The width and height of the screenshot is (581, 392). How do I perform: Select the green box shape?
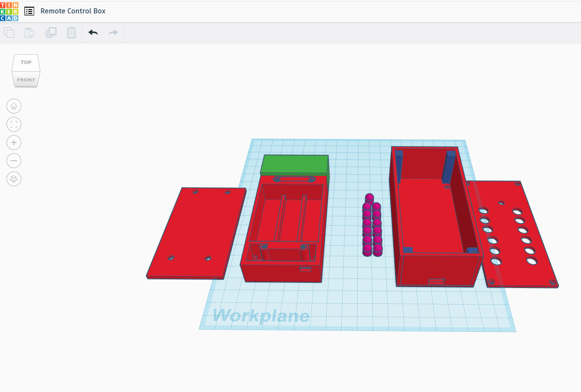click(295, 165)
